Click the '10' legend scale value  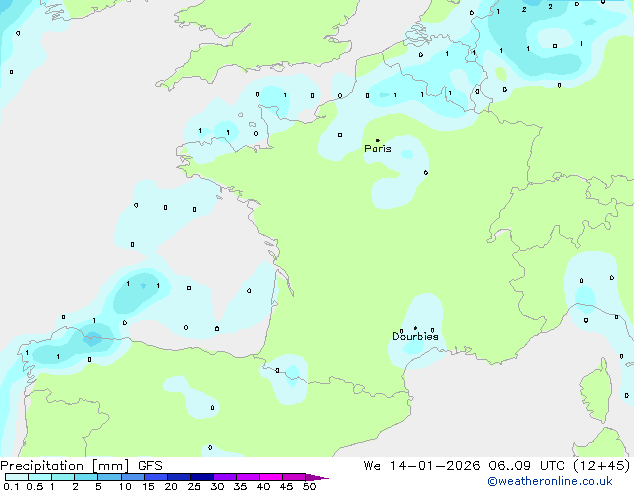(x=125, y=486)
